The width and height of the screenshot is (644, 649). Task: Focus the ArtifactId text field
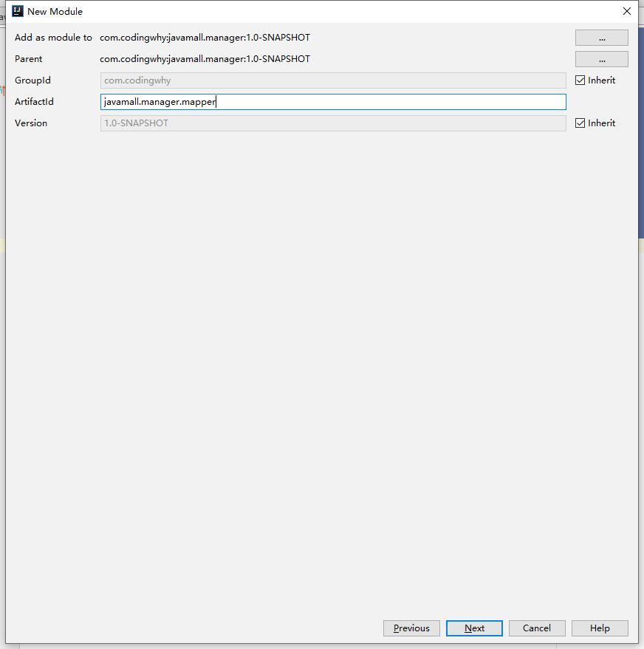pyautogui.click(x=332, y=102)
